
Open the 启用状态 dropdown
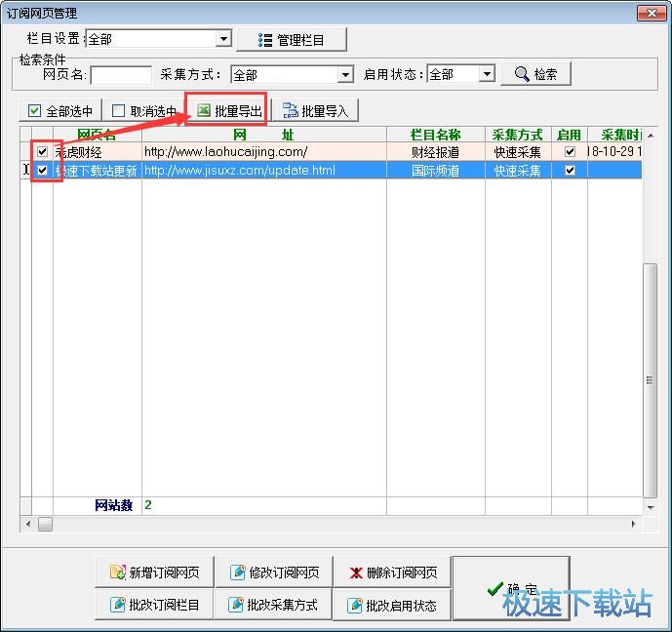487,74
